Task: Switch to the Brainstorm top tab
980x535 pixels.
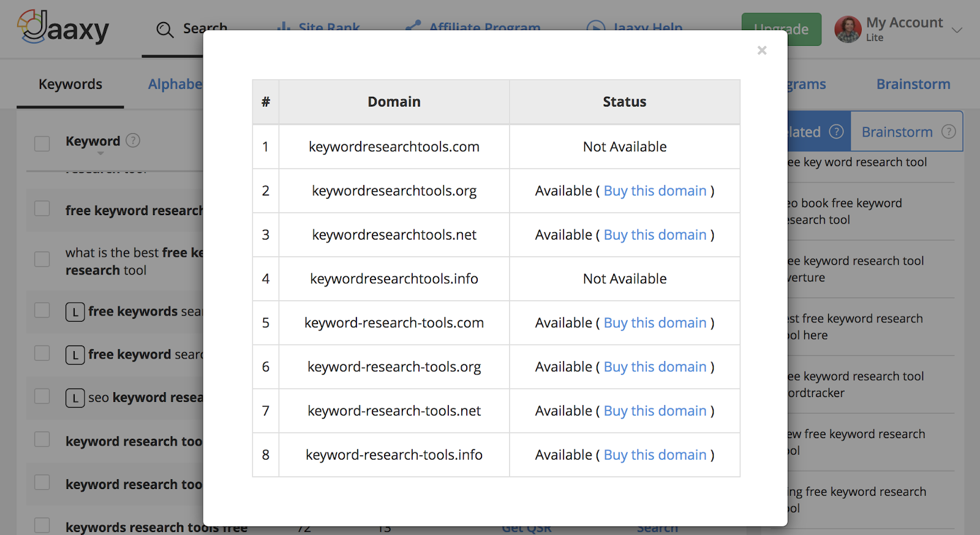Action: pyautogui.click(x=913, y=84)
